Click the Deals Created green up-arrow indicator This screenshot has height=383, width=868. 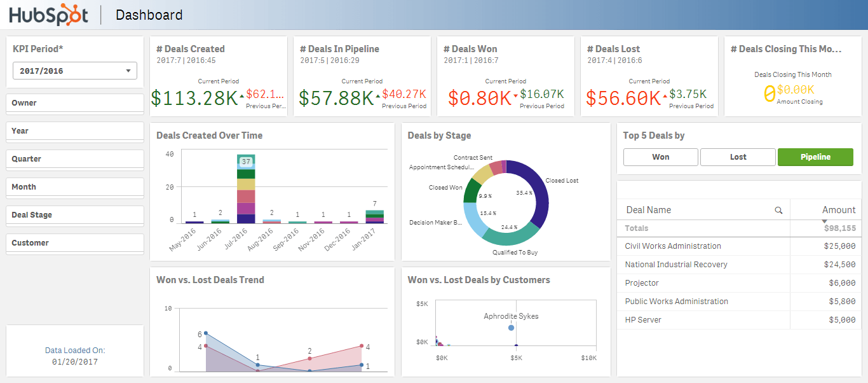(241, 96)
